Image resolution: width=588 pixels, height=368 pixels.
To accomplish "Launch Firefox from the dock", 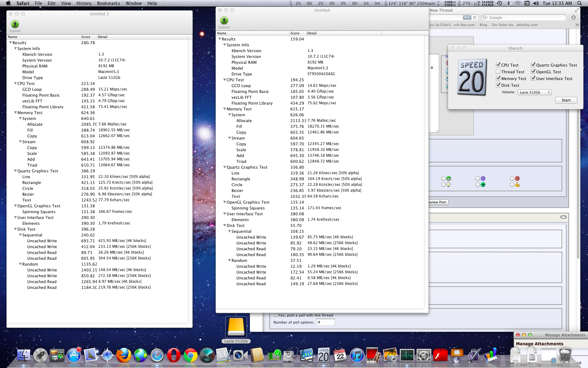I will (x=124, y=356).
